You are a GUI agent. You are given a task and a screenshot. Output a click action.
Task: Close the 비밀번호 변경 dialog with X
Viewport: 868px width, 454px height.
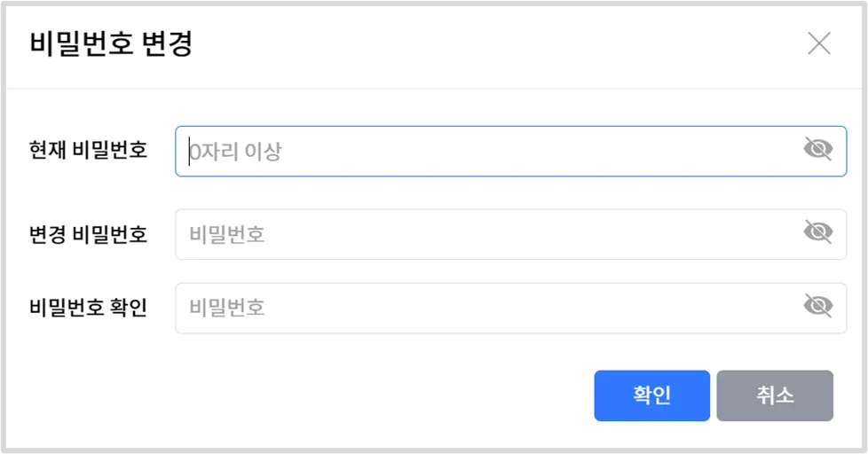click(x=818, y=43)
